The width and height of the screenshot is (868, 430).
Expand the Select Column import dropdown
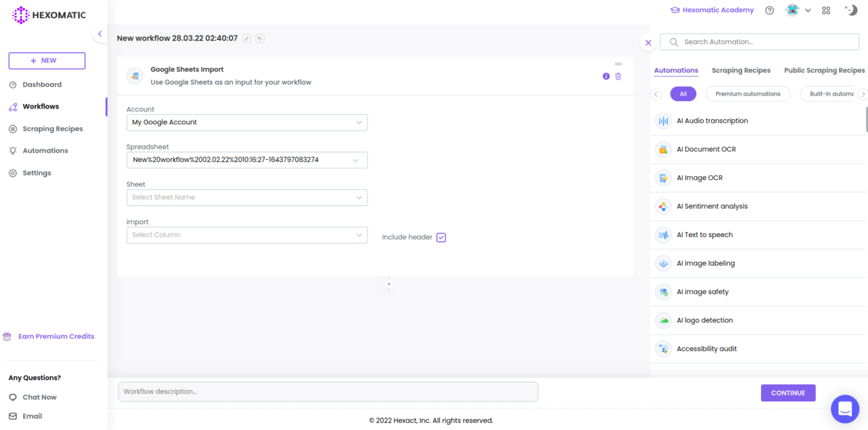247,234
